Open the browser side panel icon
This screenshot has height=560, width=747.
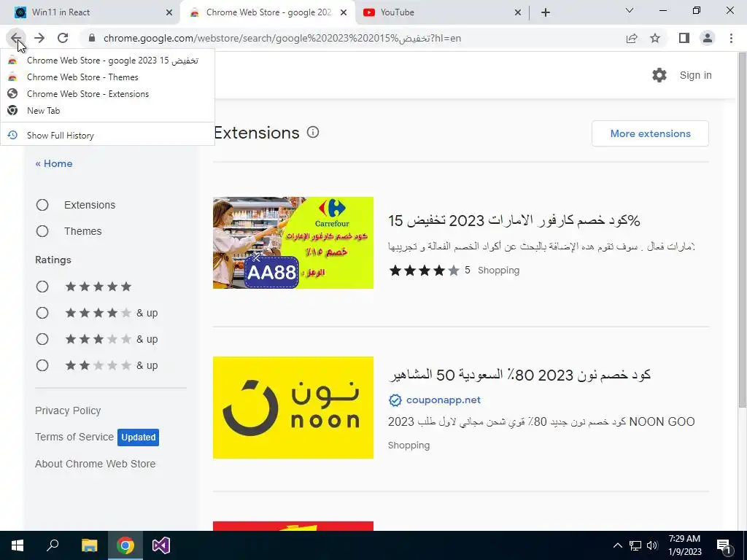(684, 38)
